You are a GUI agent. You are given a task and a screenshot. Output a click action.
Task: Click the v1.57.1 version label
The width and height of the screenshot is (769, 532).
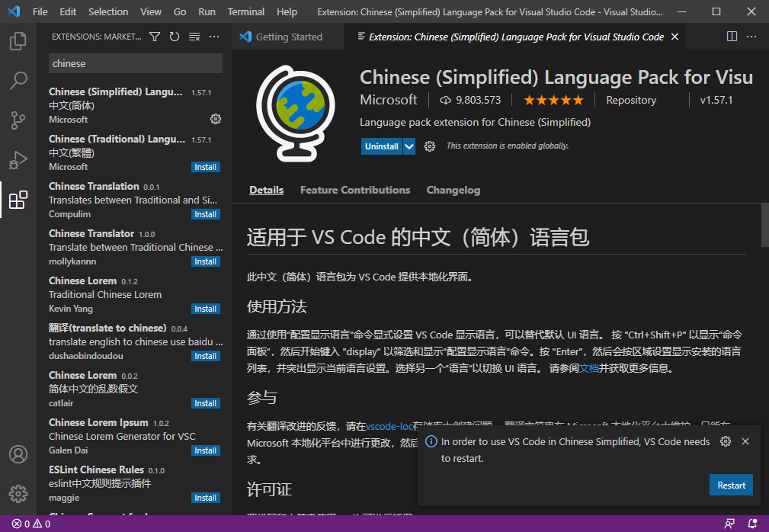point(716,100)
